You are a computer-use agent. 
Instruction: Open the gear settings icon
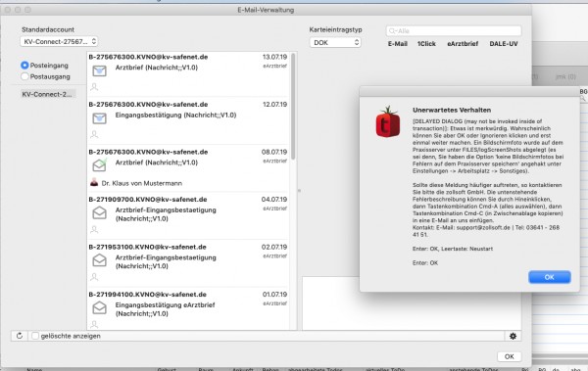[513, 336]
